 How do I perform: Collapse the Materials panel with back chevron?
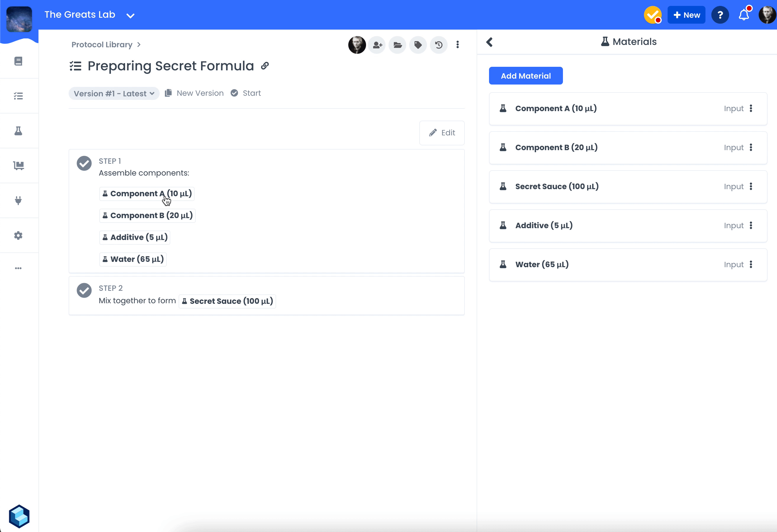coord(490,42)
